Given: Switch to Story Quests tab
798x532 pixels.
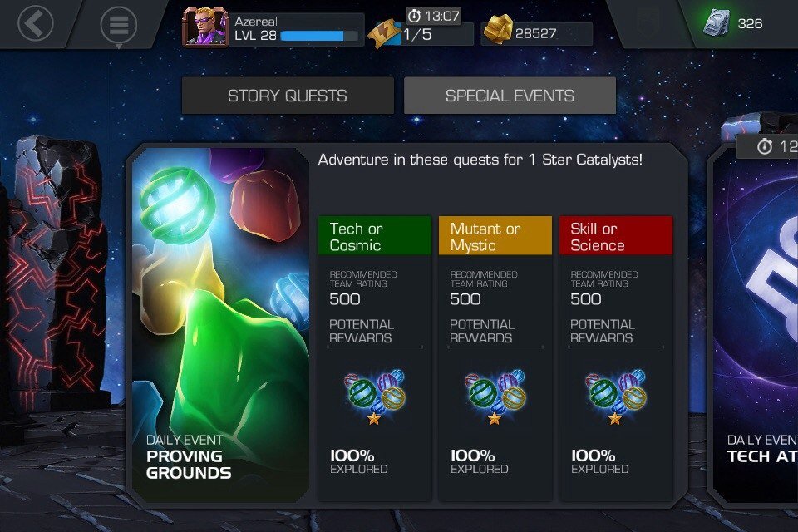Looking at the screenshot, I should (x=288, y=96).
